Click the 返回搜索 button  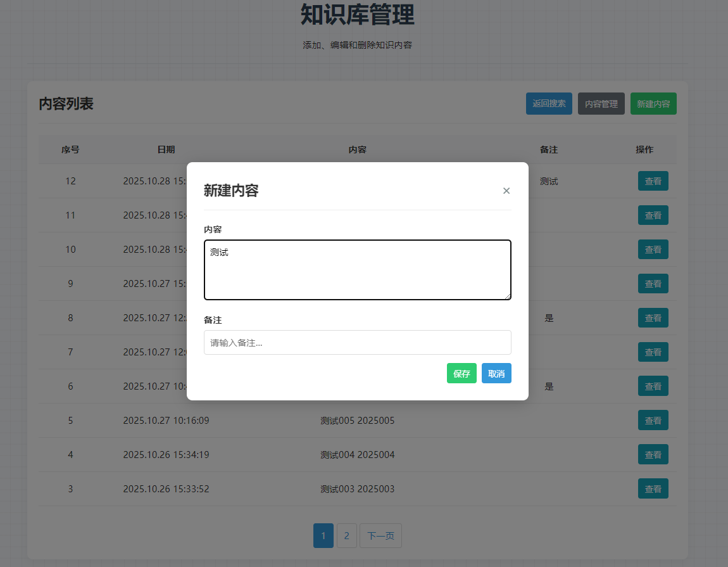(x=549, y=104)
